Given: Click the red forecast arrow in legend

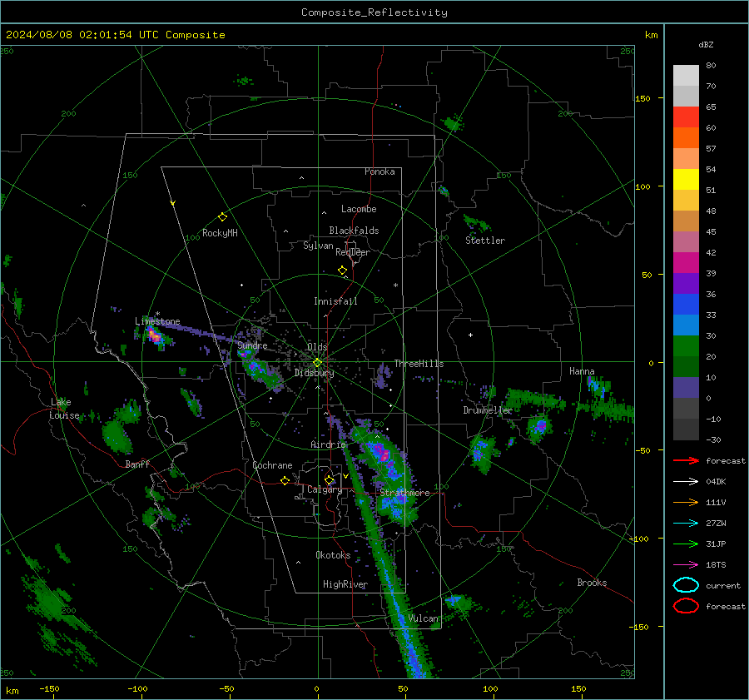Looking at the screenshot, I should (686, 460).
